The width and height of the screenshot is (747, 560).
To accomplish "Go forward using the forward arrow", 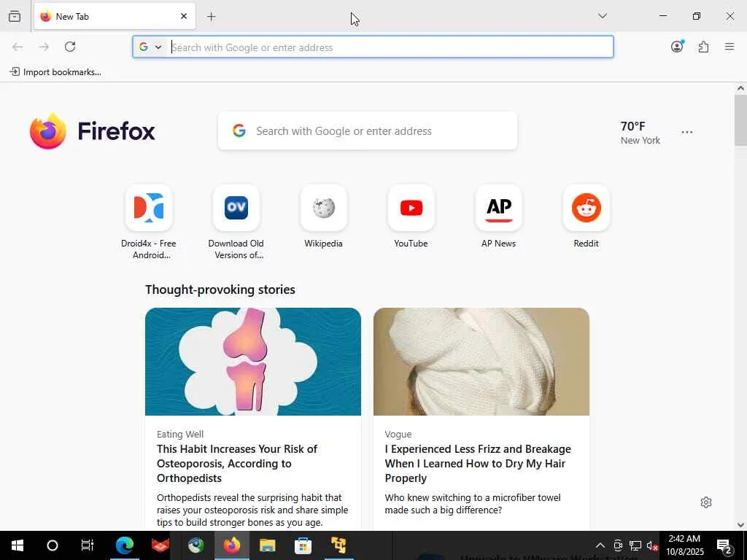I will tap(44, 47).
